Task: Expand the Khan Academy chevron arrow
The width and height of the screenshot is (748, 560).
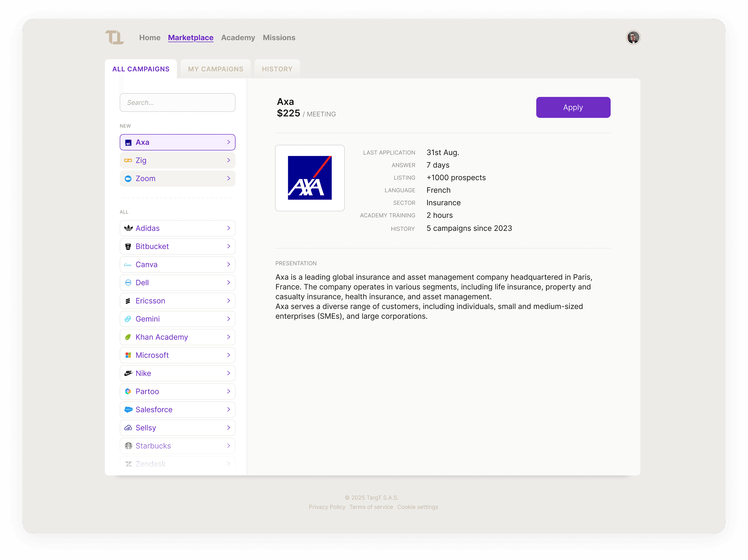Action: [x=229, y=337]
